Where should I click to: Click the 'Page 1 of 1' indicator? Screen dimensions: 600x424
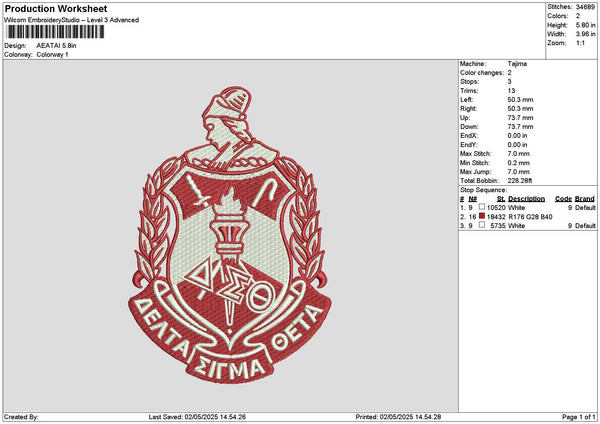(579, 417)
